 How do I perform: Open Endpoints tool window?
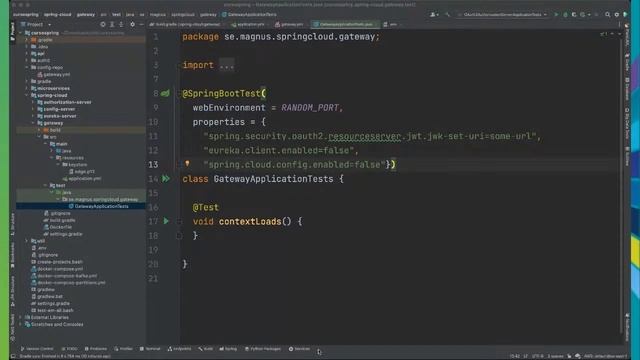point(180,349)
